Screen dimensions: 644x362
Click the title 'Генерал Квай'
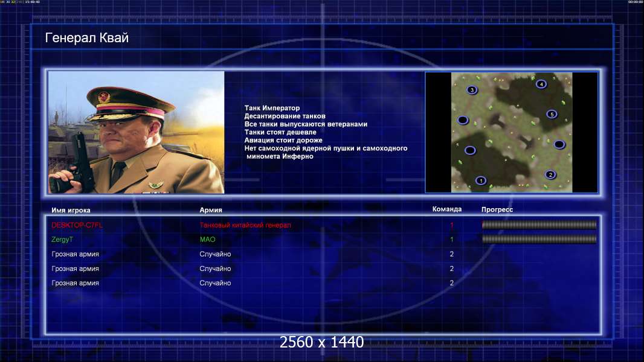pos(86,38)
